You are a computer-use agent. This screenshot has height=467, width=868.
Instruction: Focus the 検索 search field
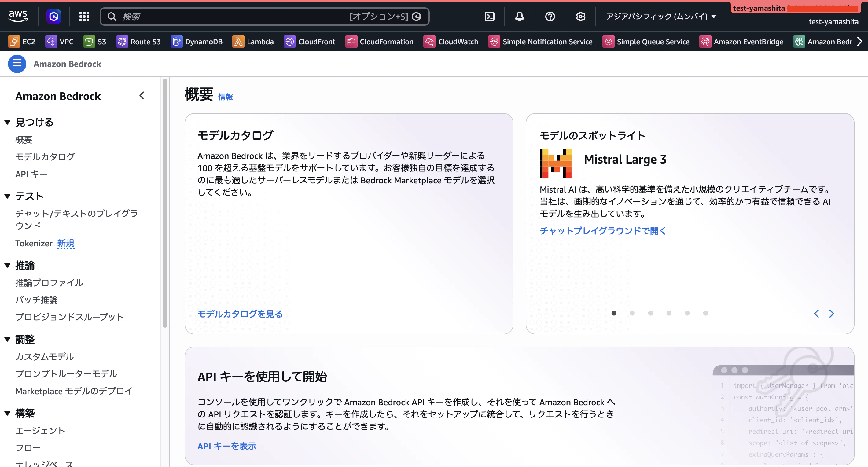264,17
